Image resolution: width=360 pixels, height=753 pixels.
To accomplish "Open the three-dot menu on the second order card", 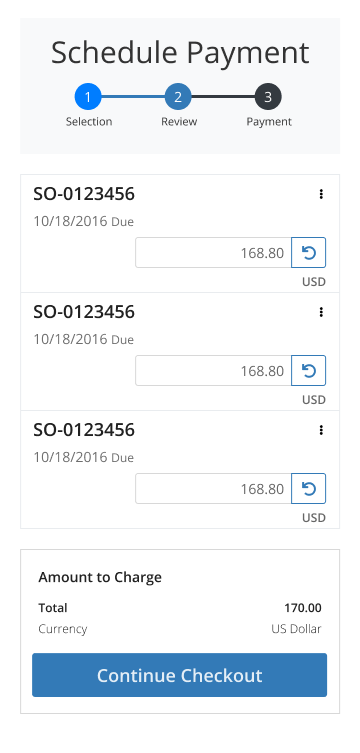I will point(321,312).
